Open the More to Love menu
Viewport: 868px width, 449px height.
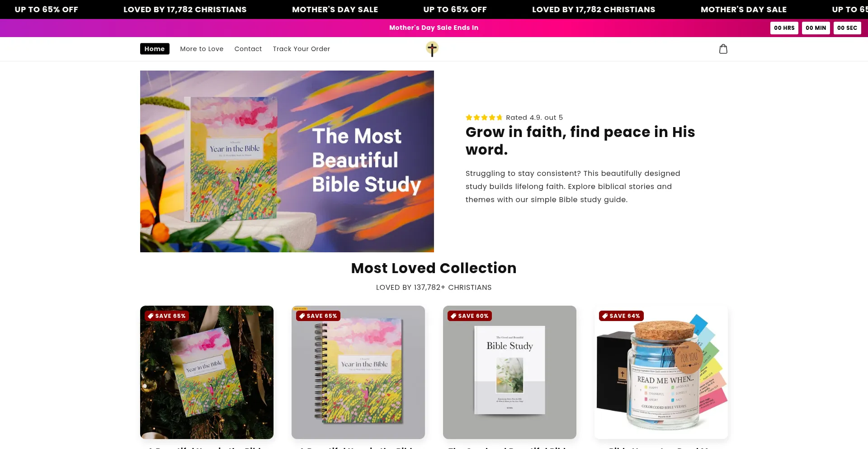coord(202,49)
